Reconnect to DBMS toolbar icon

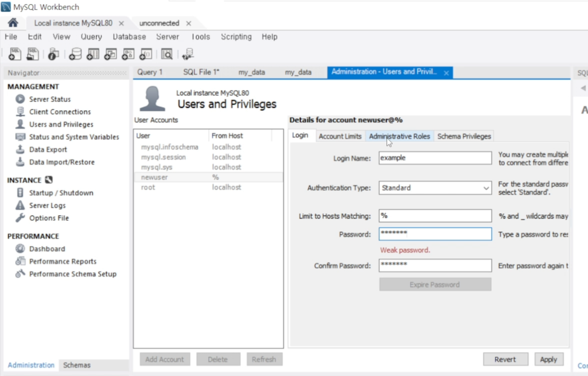(x=188, y=54)
